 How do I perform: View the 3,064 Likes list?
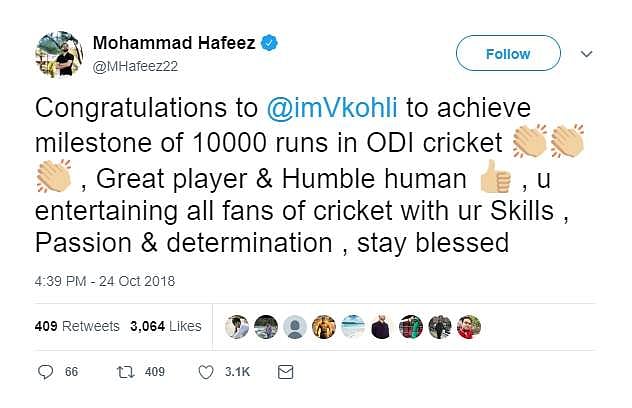pyautogui.click(x=165, y=326)
